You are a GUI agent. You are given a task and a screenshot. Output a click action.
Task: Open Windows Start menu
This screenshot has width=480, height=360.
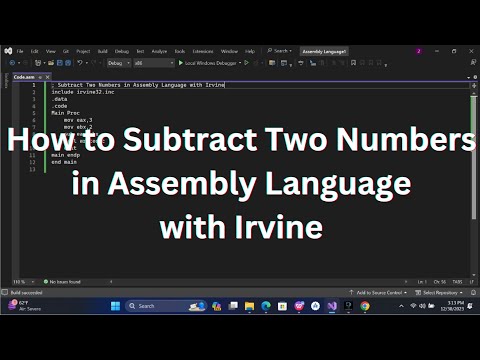[x=115, y=306]
